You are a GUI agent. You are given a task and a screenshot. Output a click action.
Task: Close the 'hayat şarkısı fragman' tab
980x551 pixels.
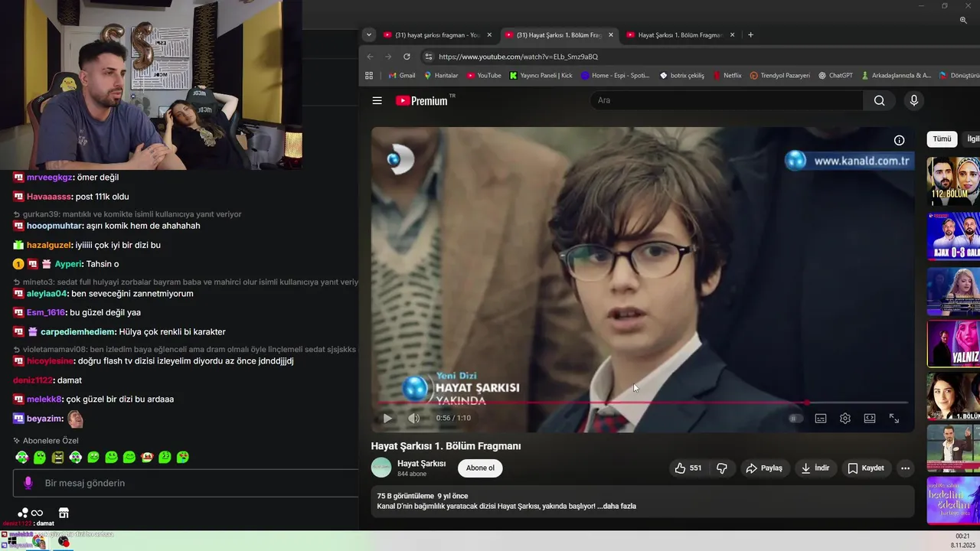489,34
